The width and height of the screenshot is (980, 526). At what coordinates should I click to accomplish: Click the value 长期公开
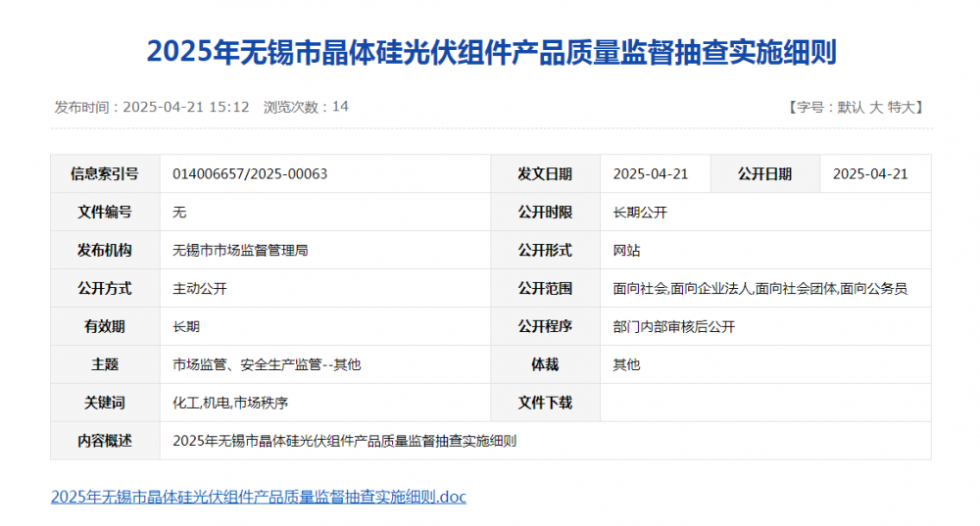[x=640, y=213]
